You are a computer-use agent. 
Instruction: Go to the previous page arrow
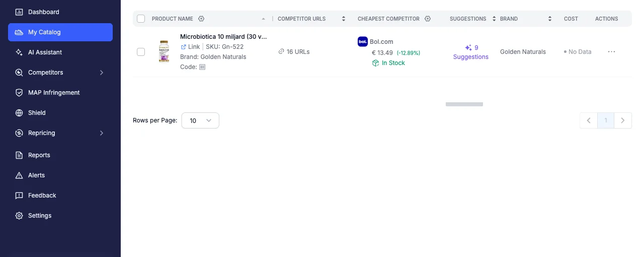click(589, 120)
